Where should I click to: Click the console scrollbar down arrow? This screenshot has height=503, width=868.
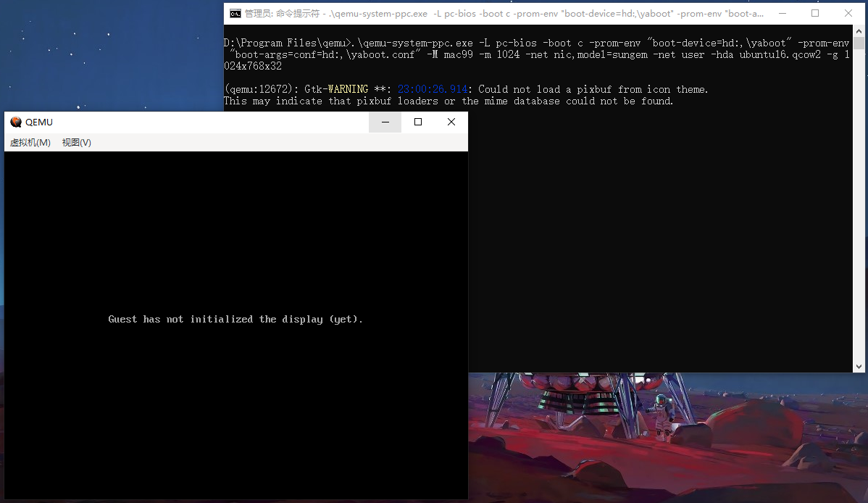[x=859, y=366]
